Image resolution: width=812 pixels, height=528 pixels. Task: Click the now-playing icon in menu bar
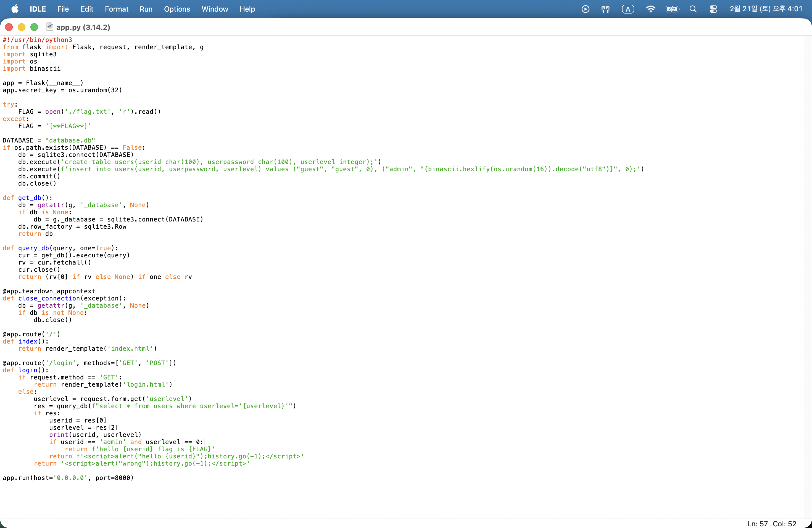(x=585, y=9)
